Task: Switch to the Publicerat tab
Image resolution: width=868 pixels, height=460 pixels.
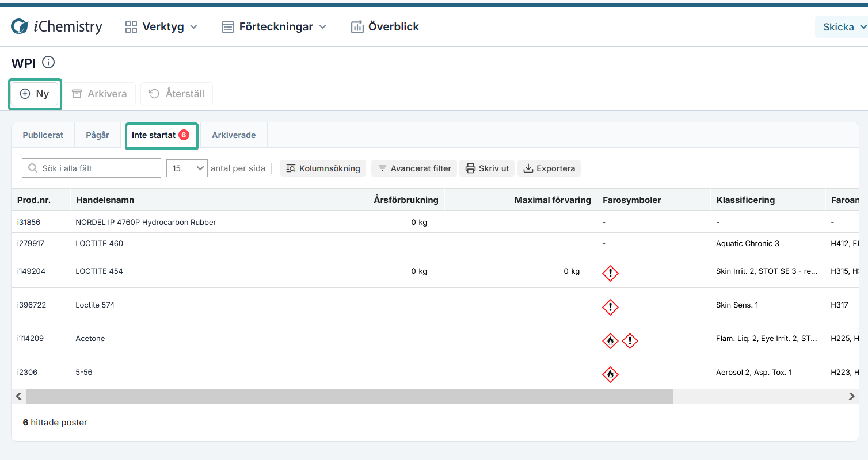Action: 43,135
